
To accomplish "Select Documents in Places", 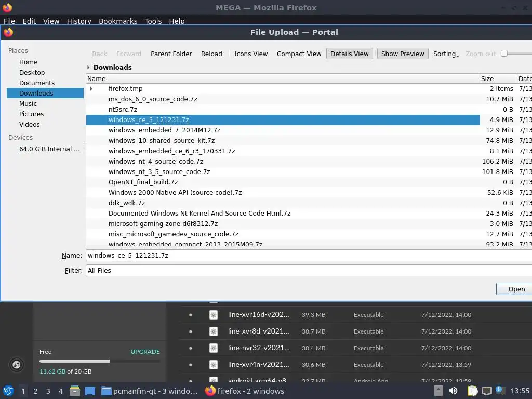I will (37, 83).
